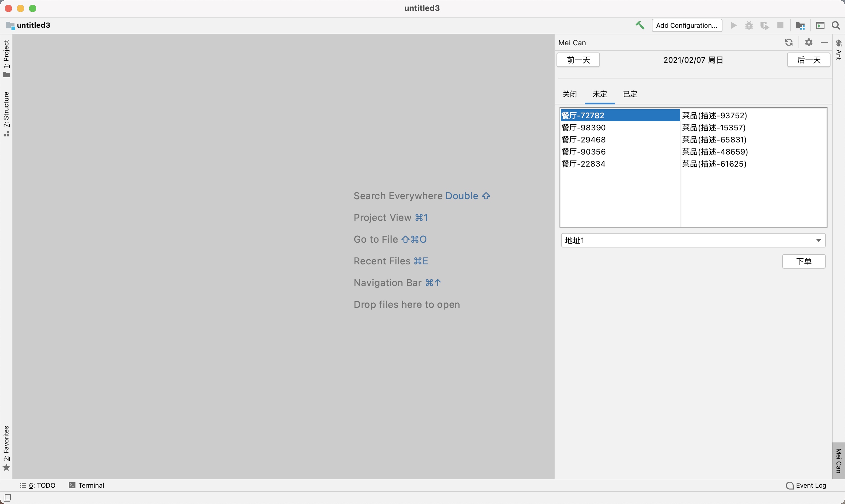
Task: Toggle the Structure tool window stripe
Action: [6, 113]
